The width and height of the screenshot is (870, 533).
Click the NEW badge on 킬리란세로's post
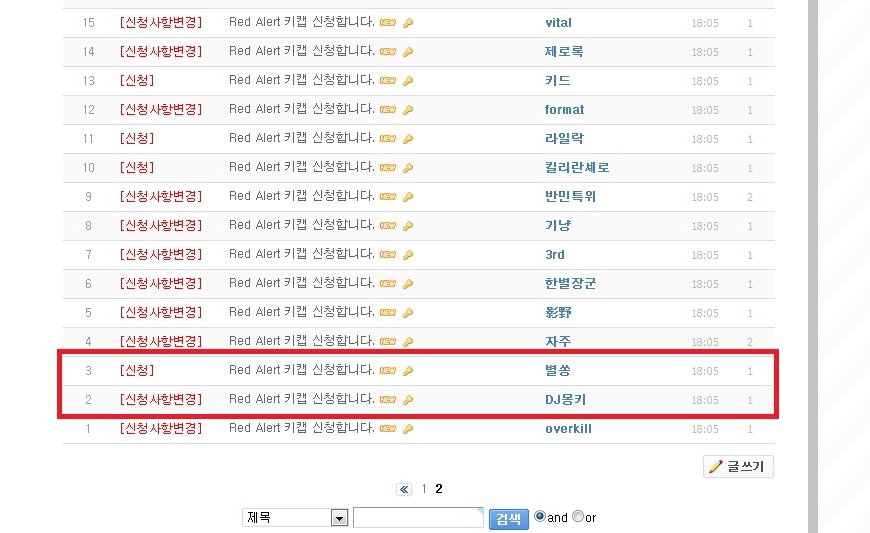coord(388,167)
